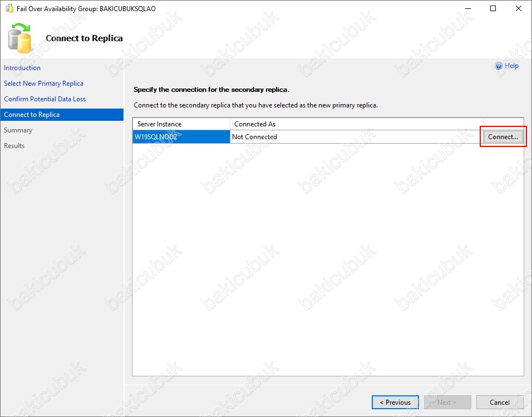Click the Server Instance column header
This screenshot has height=417, width=532.
(181, 124)
